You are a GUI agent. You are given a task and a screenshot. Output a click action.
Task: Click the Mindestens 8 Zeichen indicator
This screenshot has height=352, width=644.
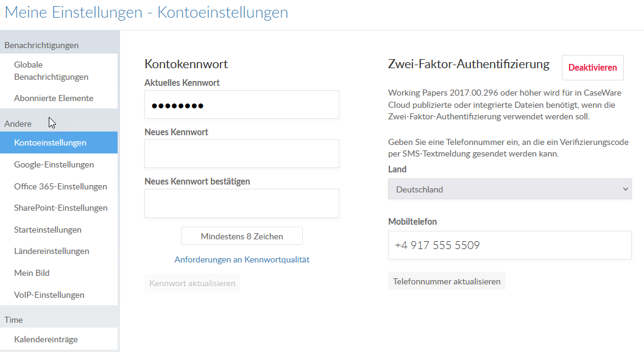242,236
